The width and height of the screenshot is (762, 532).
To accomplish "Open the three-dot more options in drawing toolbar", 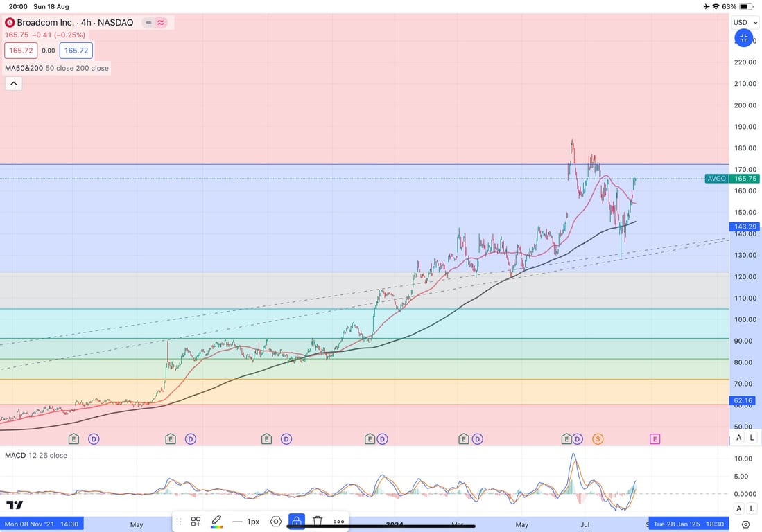I will [339, 522].
